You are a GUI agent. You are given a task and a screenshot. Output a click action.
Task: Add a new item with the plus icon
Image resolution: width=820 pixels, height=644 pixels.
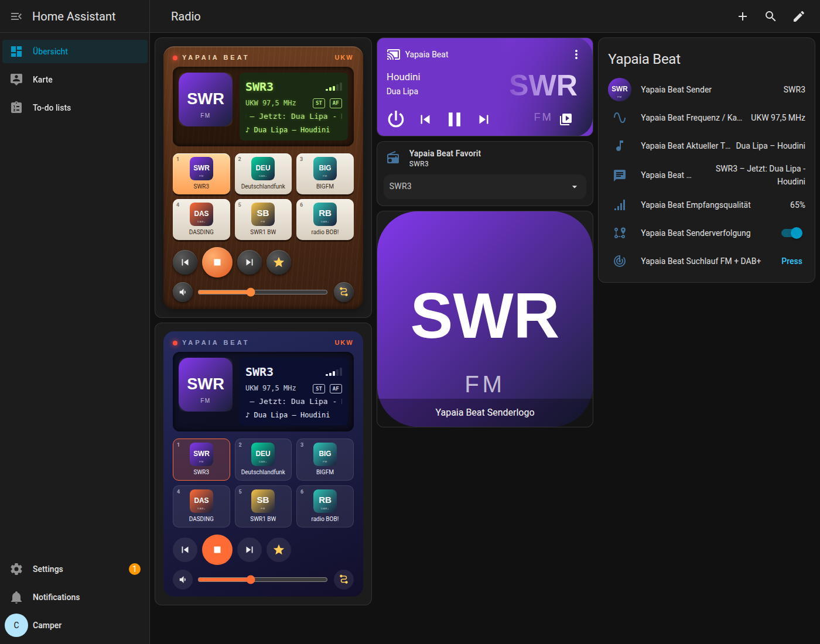pos(743,16)
